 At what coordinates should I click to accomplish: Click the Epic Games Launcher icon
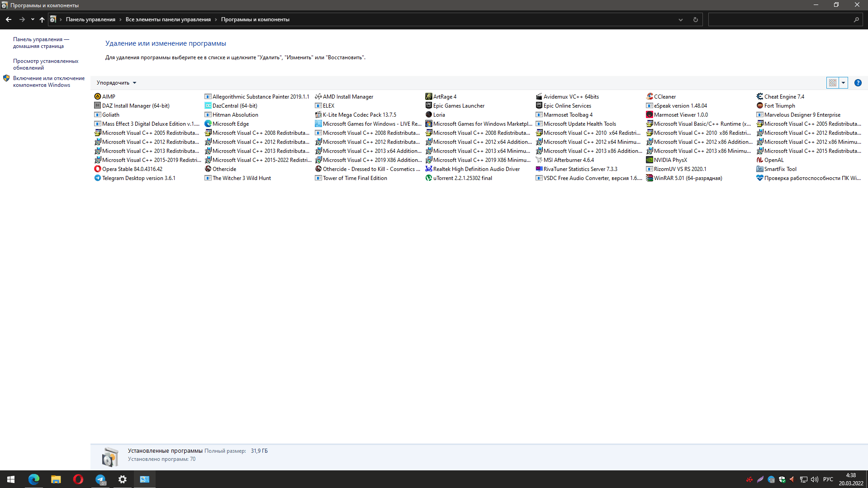pyautogui.click(x=428, y=105)
